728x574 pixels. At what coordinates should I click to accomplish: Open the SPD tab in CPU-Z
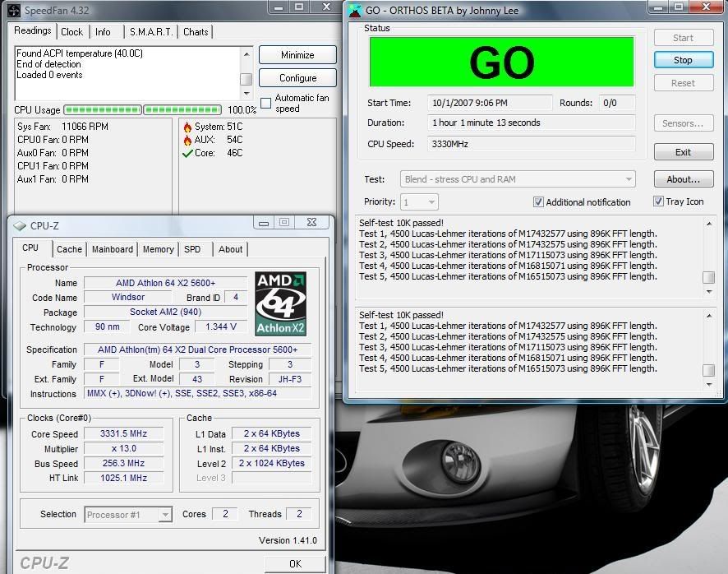192,249
